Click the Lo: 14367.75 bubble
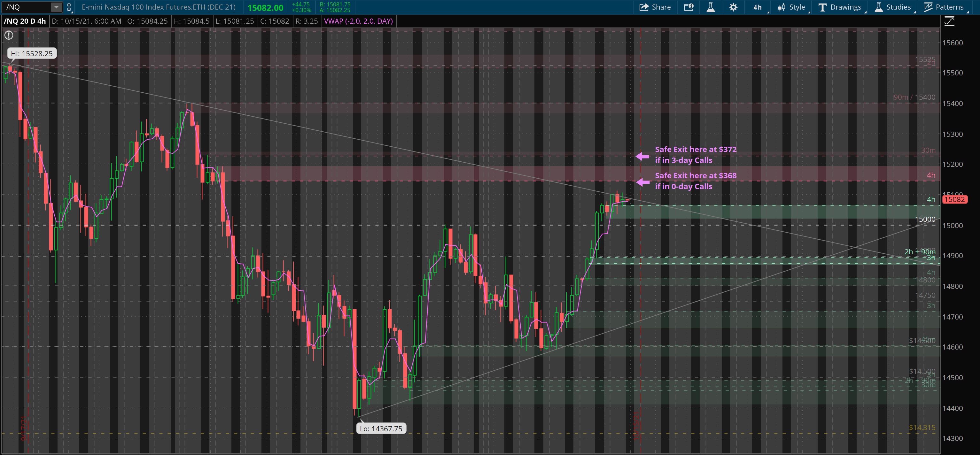 click(381, 429)
